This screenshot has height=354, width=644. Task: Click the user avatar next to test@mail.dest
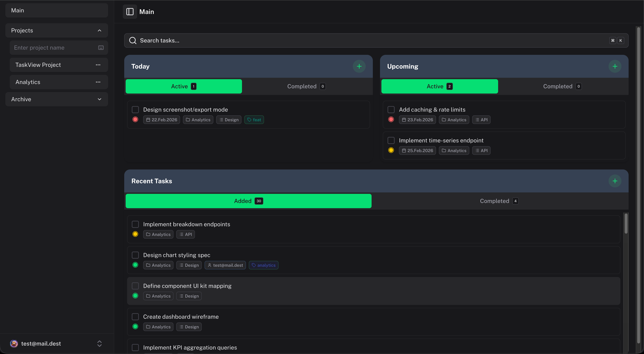click(14, 343)
